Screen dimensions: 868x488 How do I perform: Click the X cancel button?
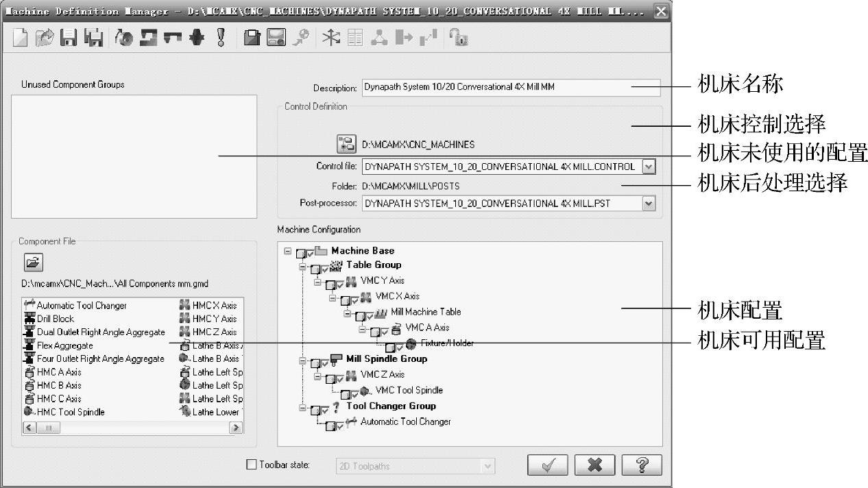[x=594, y=465]
